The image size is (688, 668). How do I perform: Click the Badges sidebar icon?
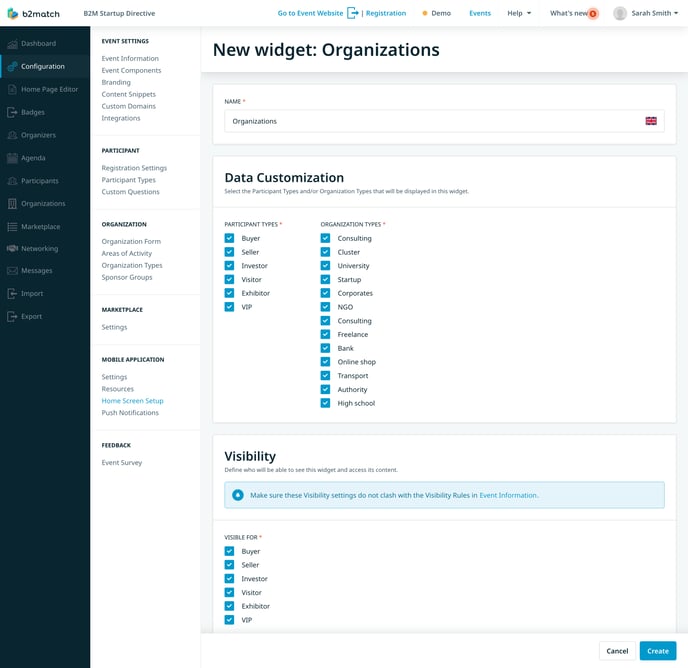12,112
